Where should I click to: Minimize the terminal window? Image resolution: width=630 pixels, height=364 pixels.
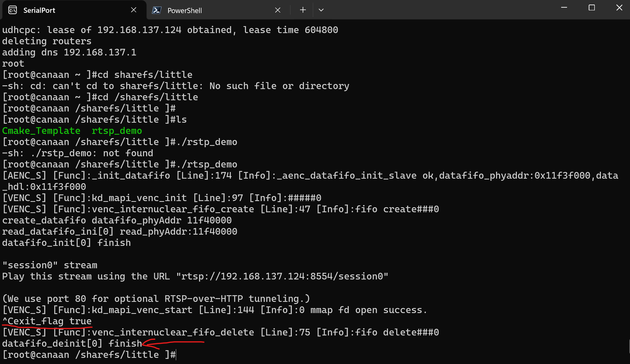(x=564, y=8)
